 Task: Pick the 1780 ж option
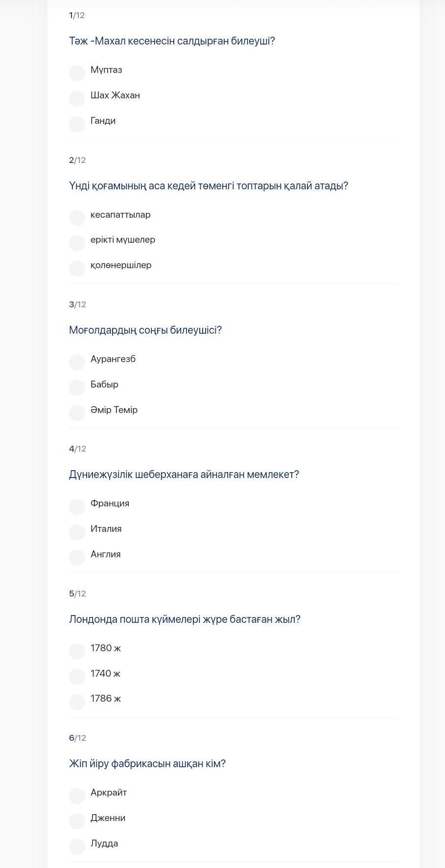click(77, 651)
